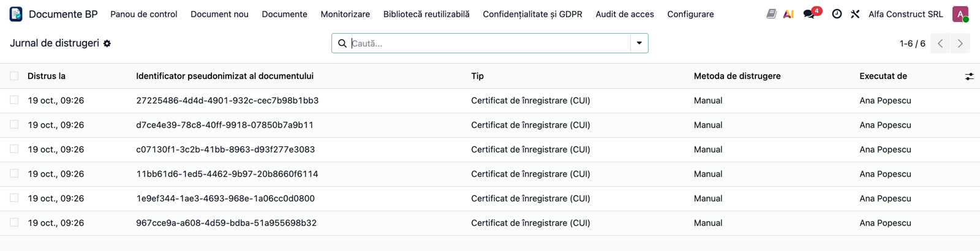Click the Documente BP app title
980x251 pixels.
[63, 14]
